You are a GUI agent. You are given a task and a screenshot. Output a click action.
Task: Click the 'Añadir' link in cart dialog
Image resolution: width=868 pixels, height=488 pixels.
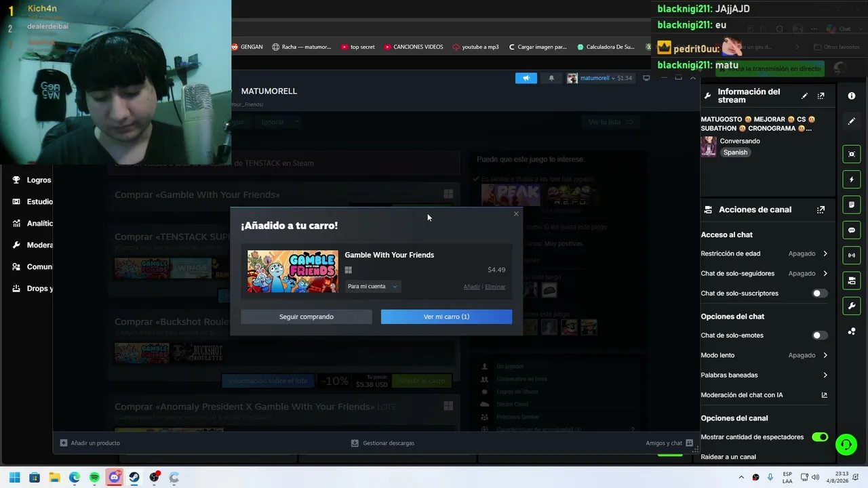pyautogui.click(x=471, y=287)
